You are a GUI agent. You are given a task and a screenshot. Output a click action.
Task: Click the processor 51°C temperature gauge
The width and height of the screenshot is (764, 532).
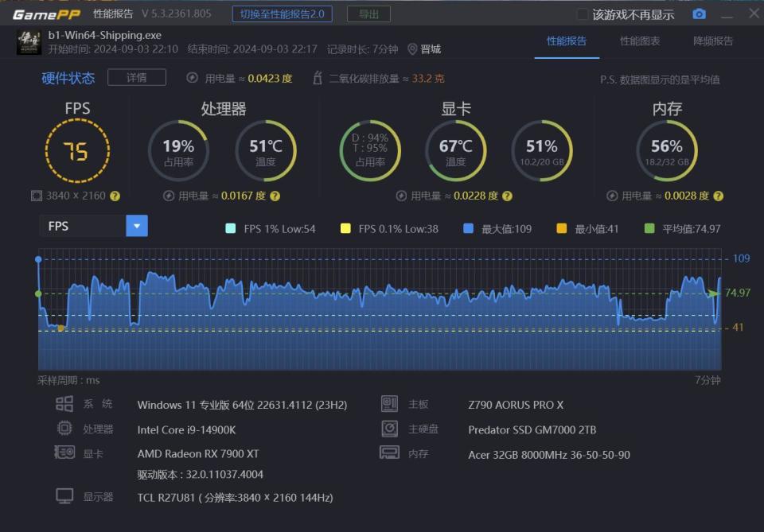(266, 151)
